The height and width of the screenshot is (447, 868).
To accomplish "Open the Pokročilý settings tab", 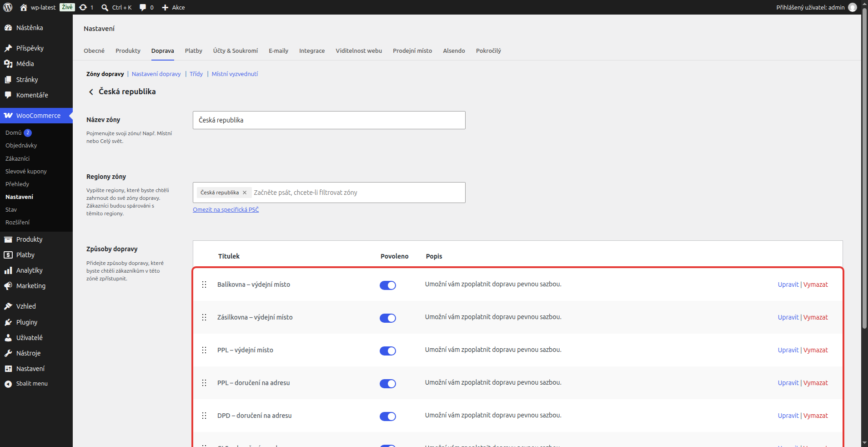I will point(488,51).
